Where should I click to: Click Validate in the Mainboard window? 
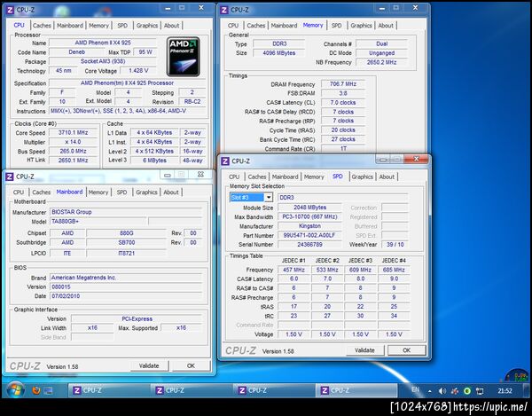tap(149, 365)
